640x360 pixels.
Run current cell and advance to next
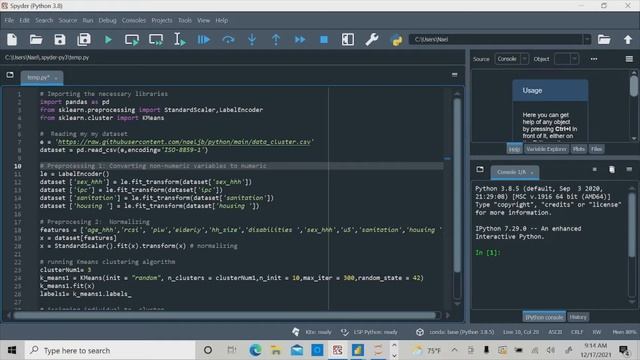(156, 40)
